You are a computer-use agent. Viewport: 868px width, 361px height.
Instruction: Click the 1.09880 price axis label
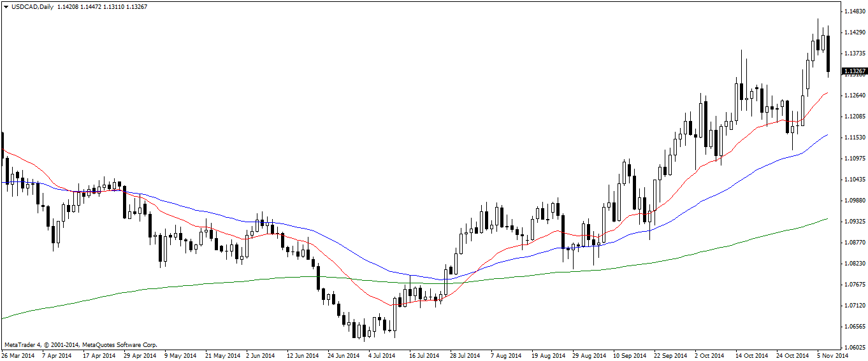854,201
